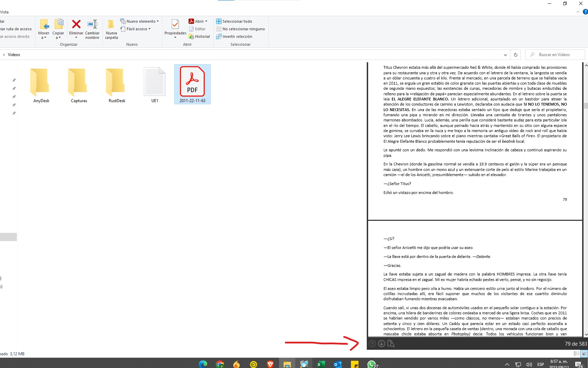The image size is (588, 368).
Task: Open the page search icon in PDF viewer
Action: click(392, 344)
